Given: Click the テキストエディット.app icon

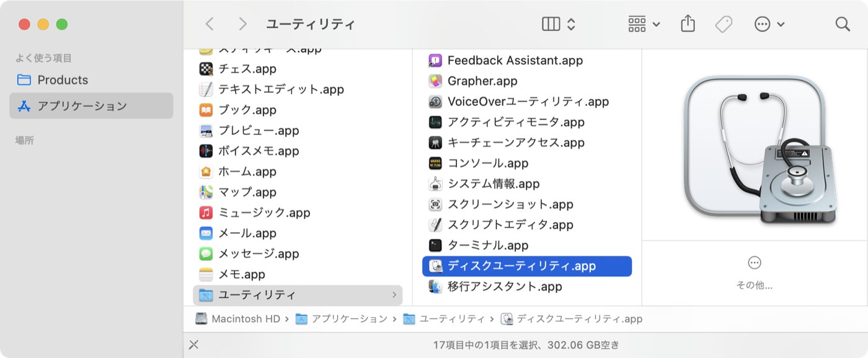Looking at the screenshot, I should click(206, 89).
